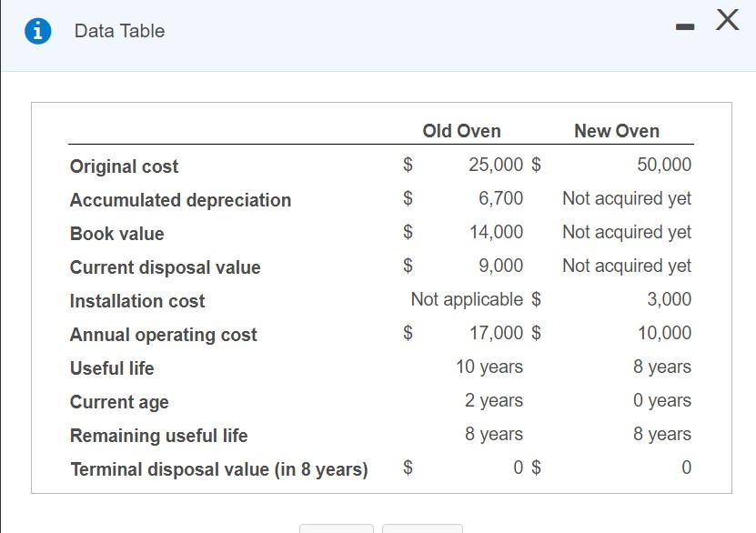756x533 pixels.
Task: Click New Oven 8 years in Useful life row
Action: 662,367
